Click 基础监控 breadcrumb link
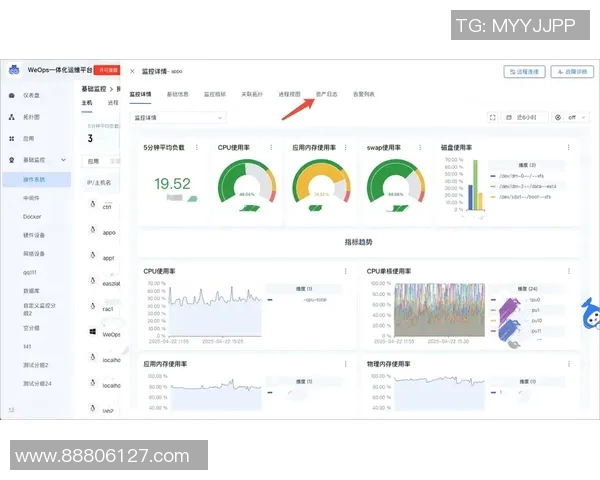600x480 pixels. pos(94,89)
